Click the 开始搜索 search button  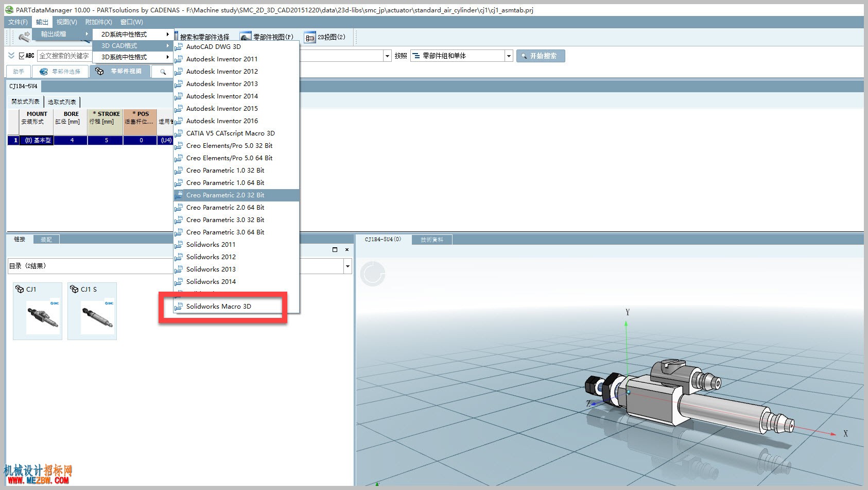click(540, 56)
